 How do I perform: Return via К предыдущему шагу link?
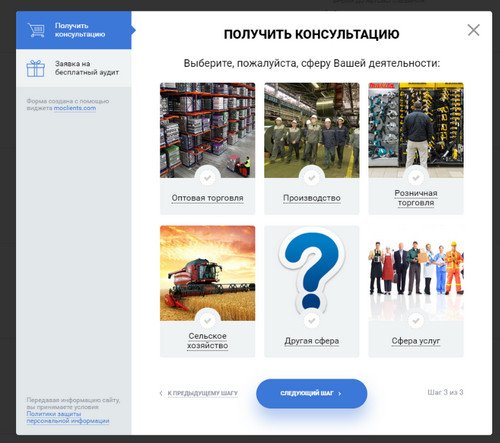point(202,393)
